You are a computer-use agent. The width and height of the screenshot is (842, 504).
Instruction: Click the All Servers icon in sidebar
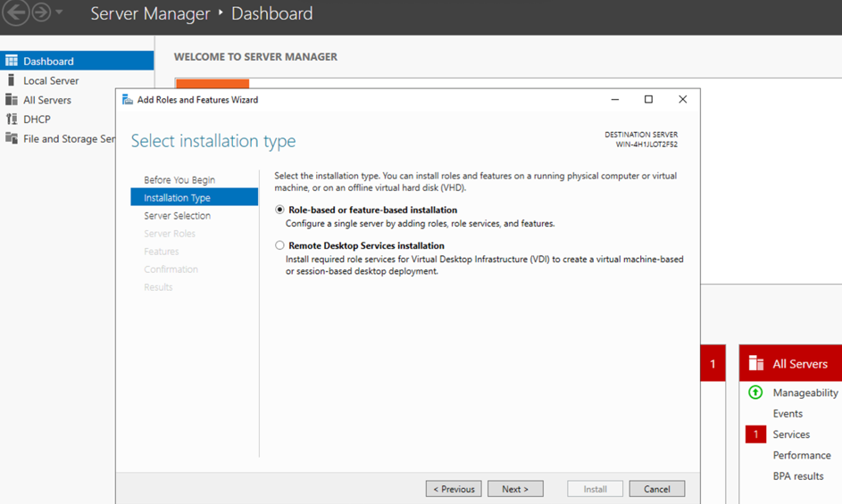[12, 100]
